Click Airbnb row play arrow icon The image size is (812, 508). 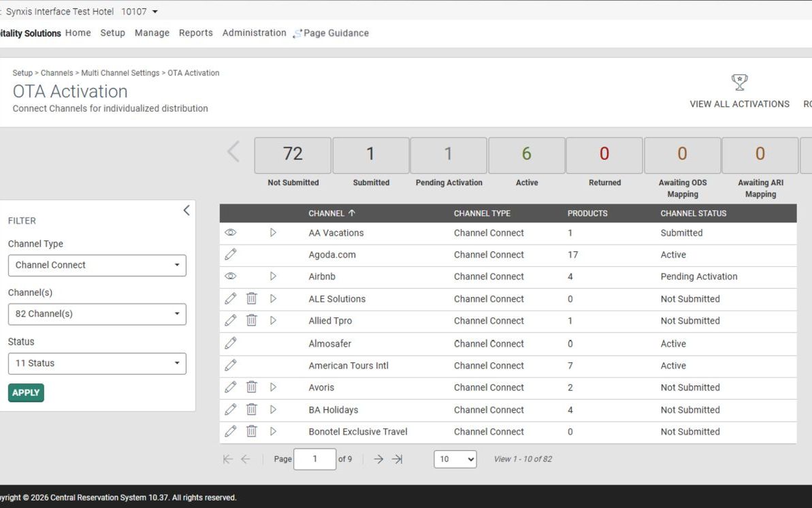click(x=273, y=276)
